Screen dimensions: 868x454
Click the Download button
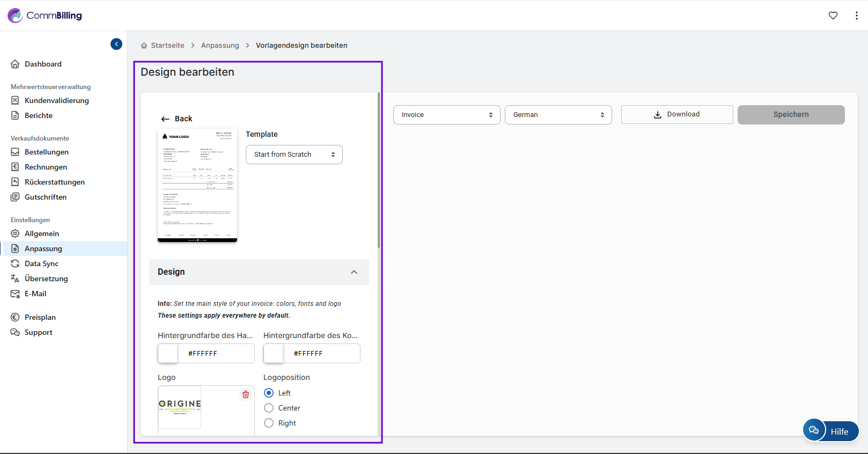tap(676, 114)
